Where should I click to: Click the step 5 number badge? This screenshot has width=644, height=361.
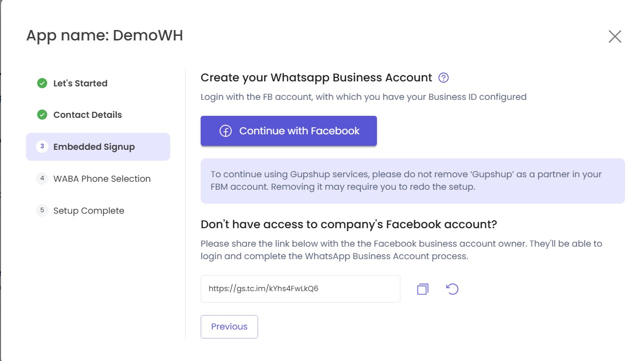(42, 211)
